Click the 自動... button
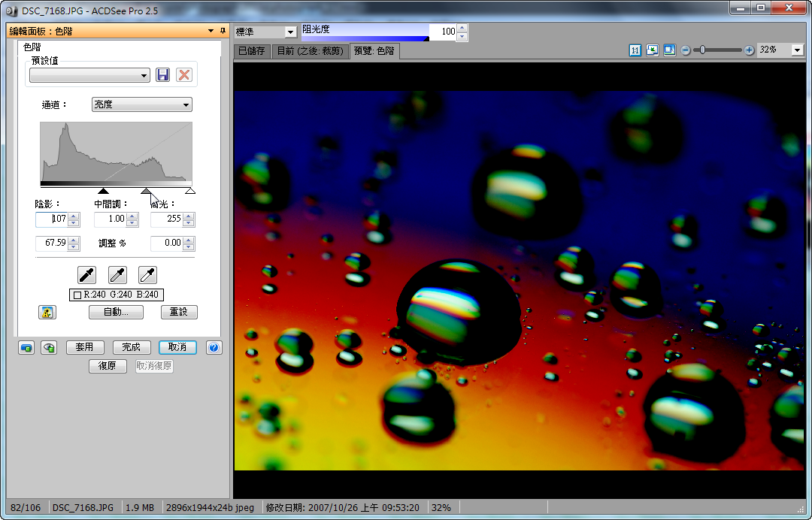The height and width of the screenshot is (520, 812). pos(116,312)
